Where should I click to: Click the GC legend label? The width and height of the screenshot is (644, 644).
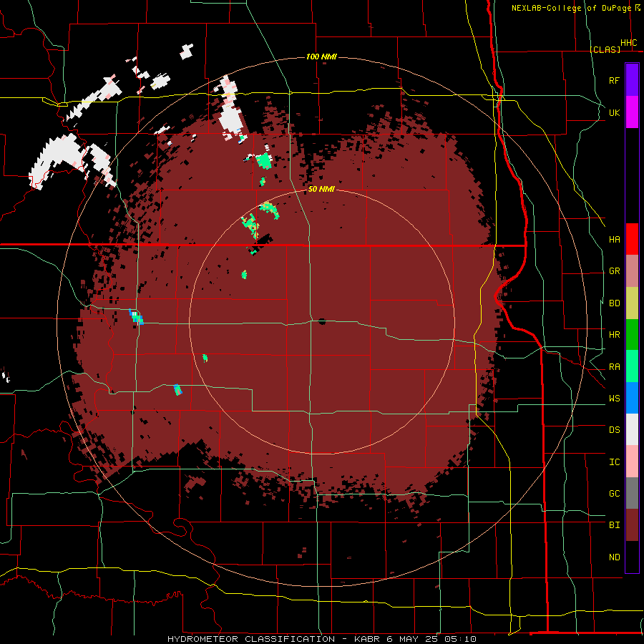[x=614, y=494]
